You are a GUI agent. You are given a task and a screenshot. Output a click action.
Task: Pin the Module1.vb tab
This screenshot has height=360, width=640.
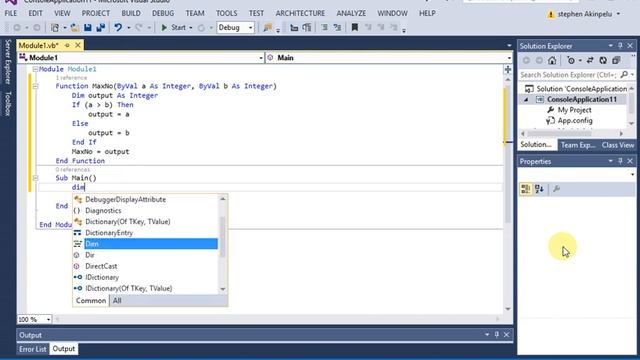pos(67,45)
